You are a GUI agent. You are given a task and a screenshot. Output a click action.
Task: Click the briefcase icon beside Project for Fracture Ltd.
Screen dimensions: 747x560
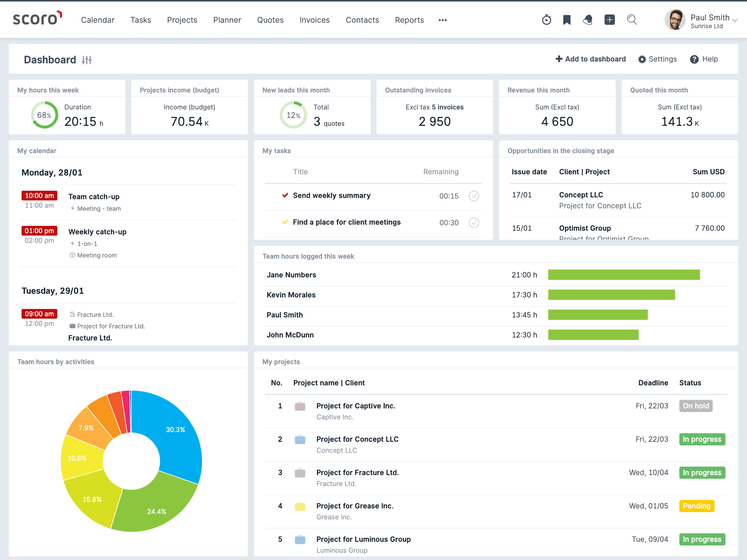[72, 326]
